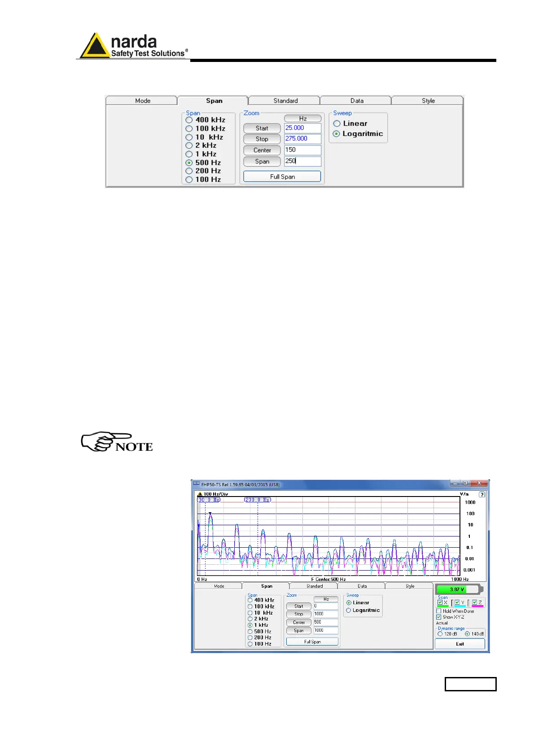Select 200 Hz span in the top panel

(x=203, y=171)
